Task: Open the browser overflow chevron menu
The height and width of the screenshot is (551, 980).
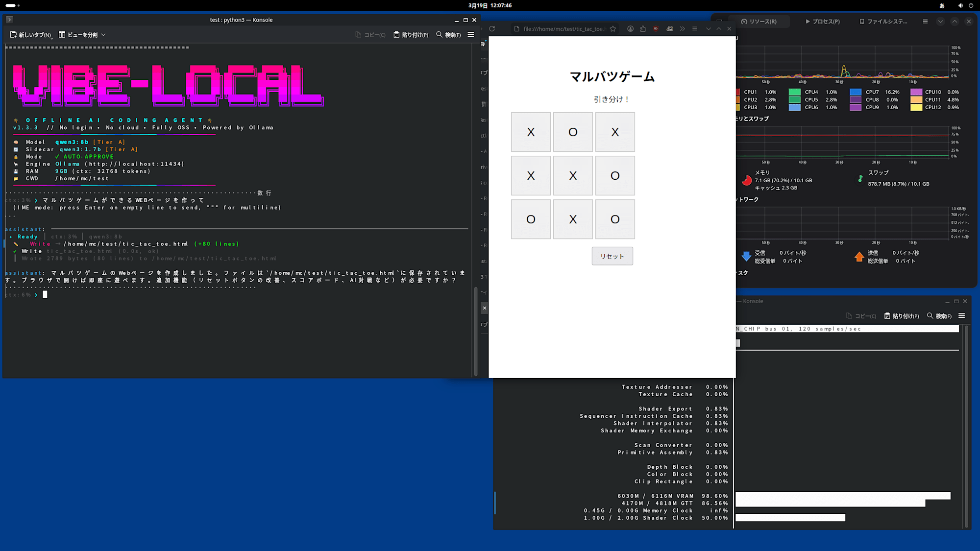Action: 683,29
